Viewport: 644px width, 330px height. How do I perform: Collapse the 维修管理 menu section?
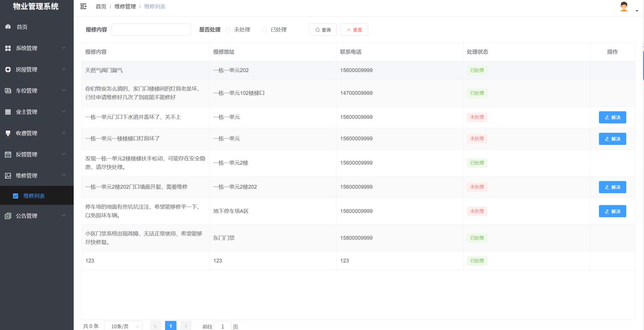[64, 175]
